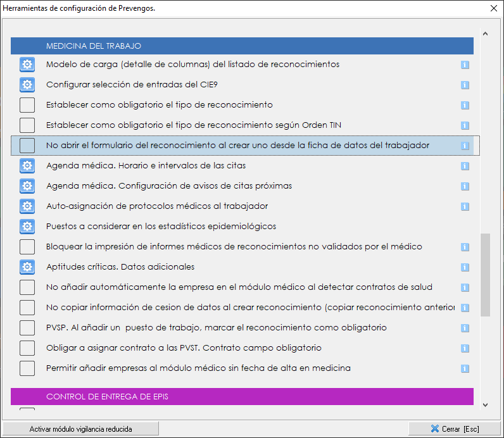The image size is (504, 438).
Task: Check Establecer como obligatorio el tipo de reconocimiento
Action: (27, 105)
